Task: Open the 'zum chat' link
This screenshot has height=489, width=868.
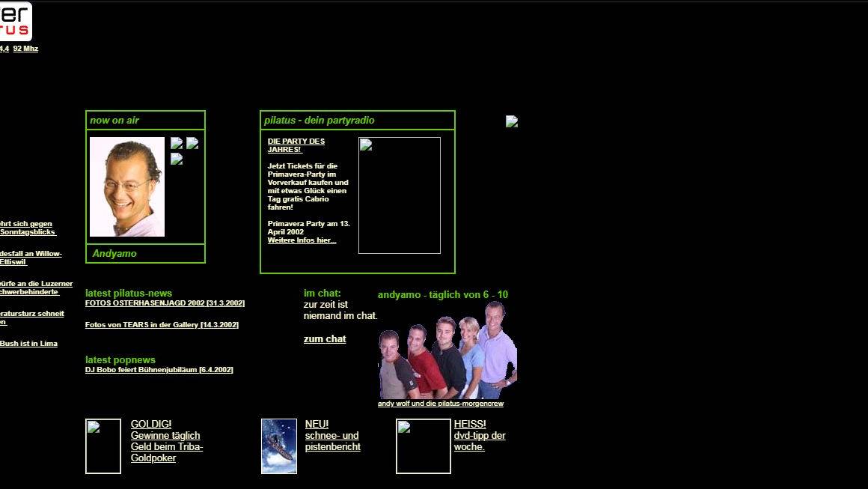Action: 325,338
